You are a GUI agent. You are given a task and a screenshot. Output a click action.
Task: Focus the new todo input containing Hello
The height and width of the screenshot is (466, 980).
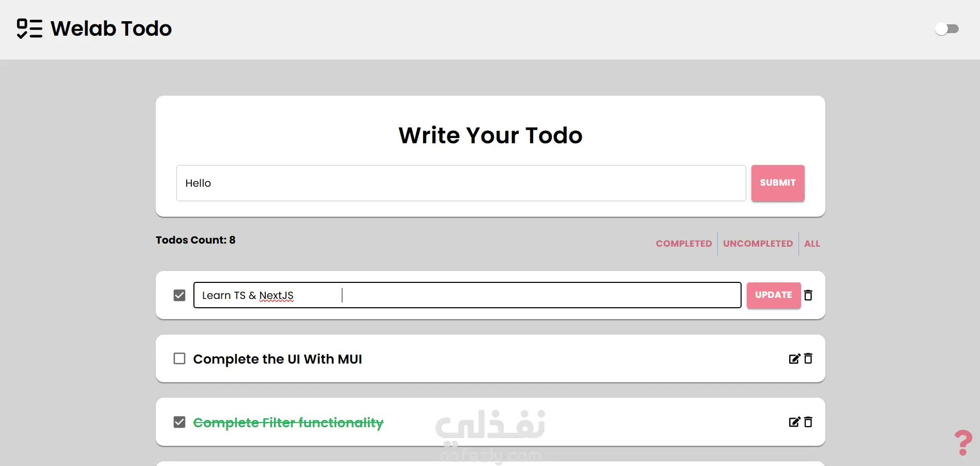pos(460,183)
